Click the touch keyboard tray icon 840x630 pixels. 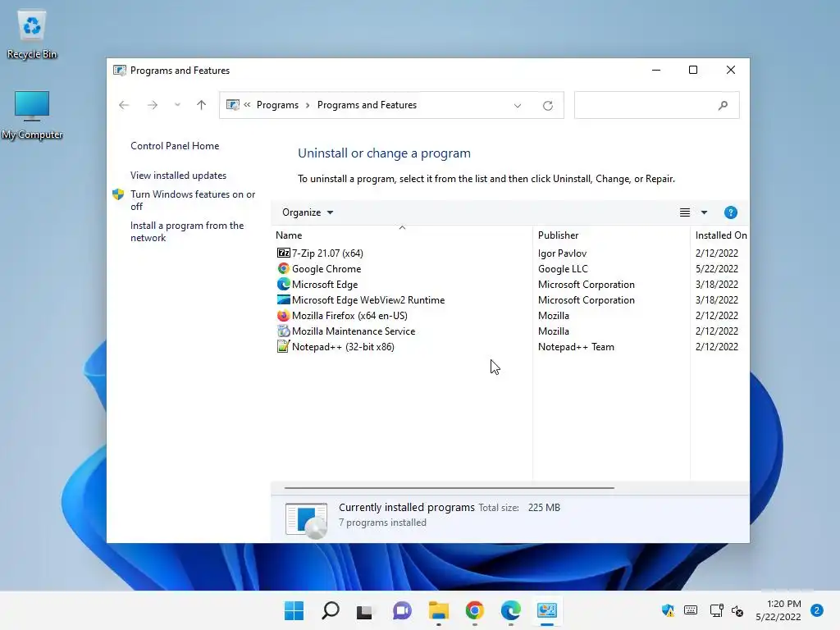tap(691, 610)
